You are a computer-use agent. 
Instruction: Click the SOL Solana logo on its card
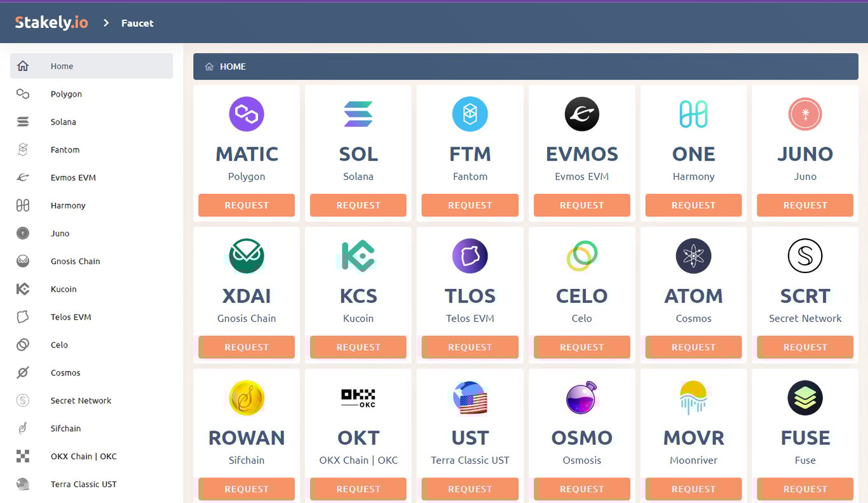point(358,114)
